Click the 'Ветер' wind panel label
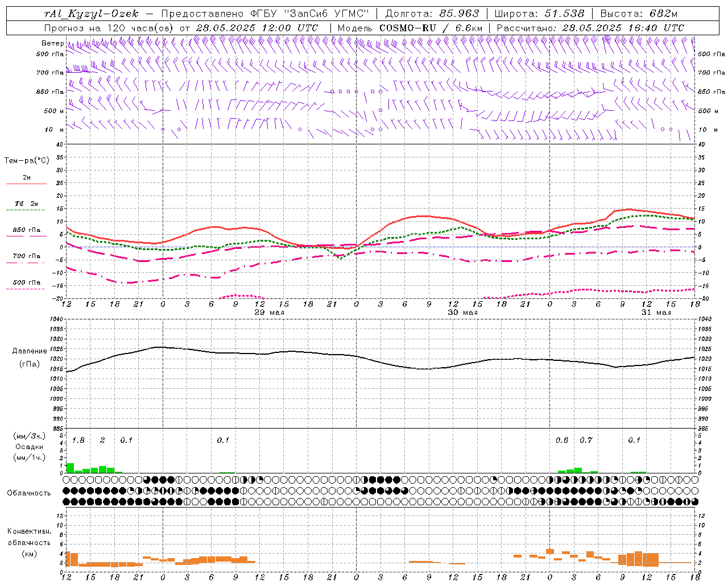 pos(52,43)
